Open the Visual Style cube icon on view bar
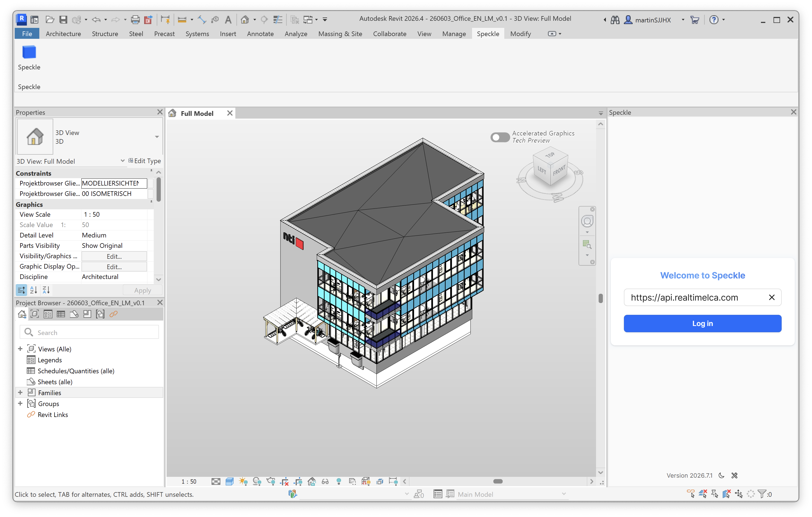Screen dimensions: 812x517 coord(230,481)
